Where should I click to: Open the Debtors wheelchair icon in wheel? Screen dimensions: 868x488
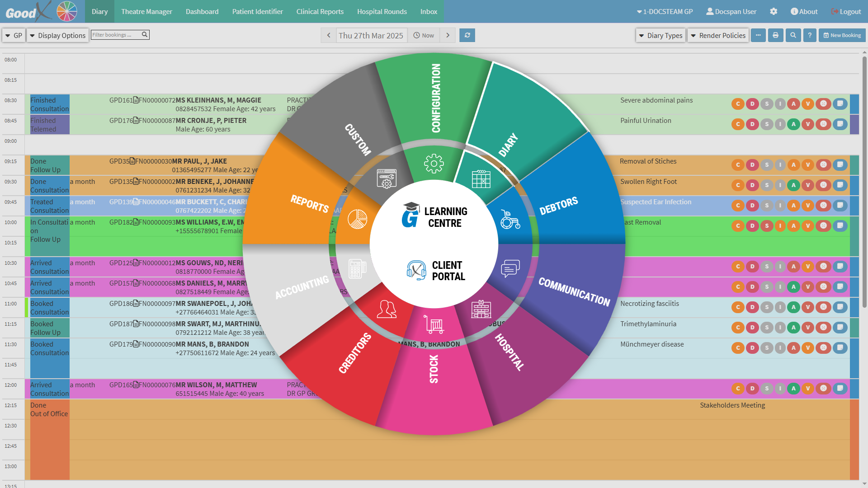coord(510,219)
